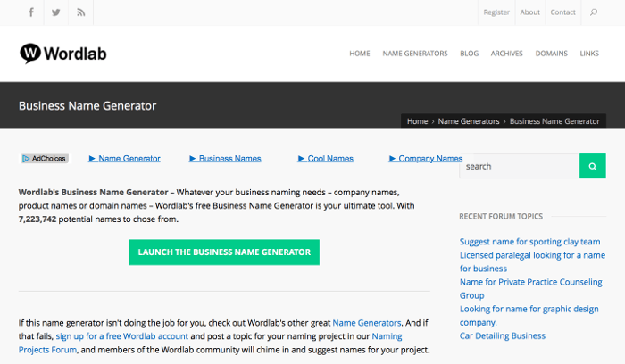625x364 pixels.
Task: Click the Business Name Generator page title
Action: click(87, 106)
